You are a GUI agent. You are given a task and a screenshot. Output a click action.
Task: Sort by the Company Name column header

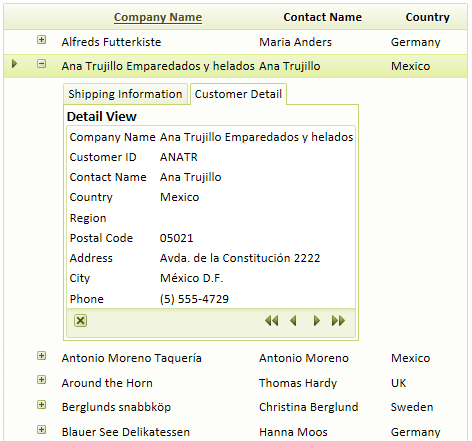(158, 17)
